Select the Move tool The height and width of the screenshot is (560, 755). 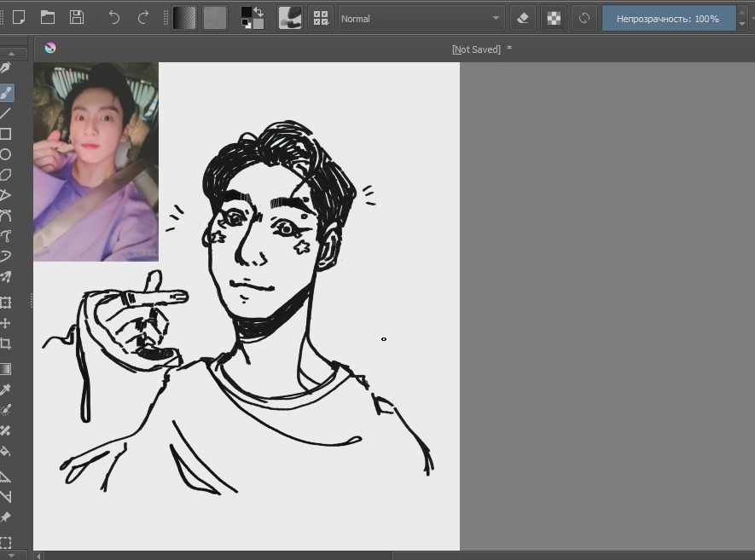[6, 323]
